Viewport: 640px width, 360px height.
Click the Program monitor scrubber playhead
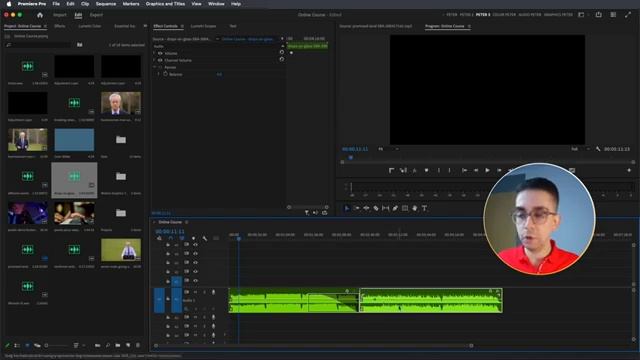point(350,157)
